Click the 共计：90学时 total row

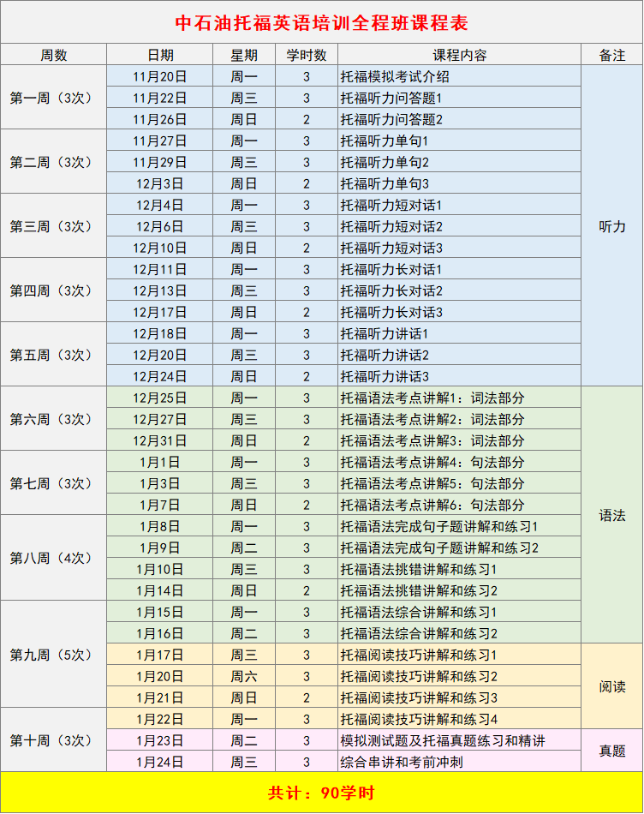322,793
